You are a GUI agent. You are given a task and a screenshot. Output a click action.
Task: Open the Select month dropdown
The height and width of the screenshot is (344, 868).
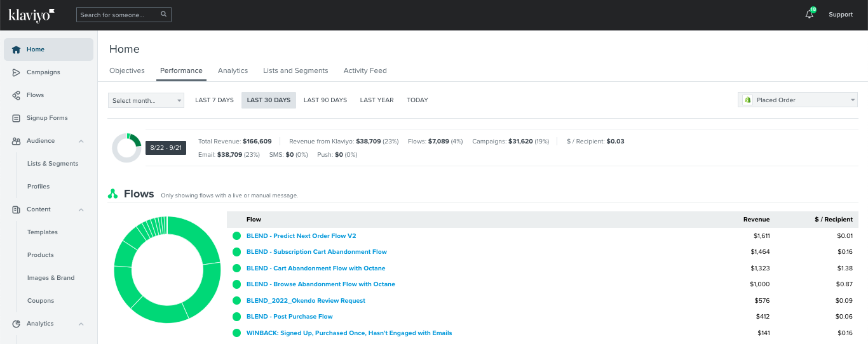click(x=146, y=100)
